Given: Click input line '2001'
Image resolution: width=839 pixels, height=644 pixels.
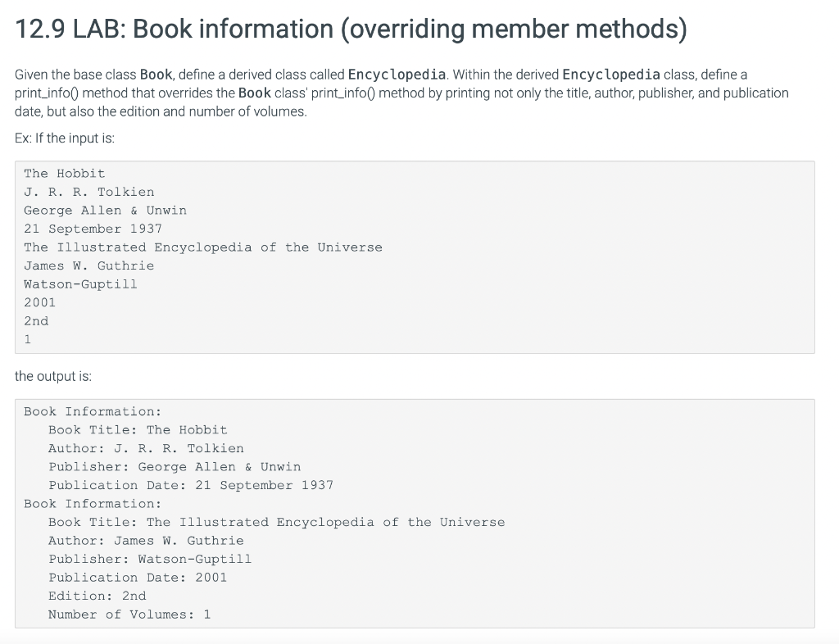Looking at the screenshot, I should click(39, 302).
